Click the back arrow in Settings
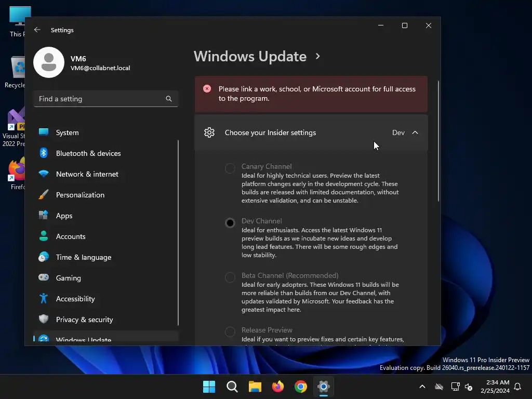This screenshot has height=399, width=532. point(37,30)
